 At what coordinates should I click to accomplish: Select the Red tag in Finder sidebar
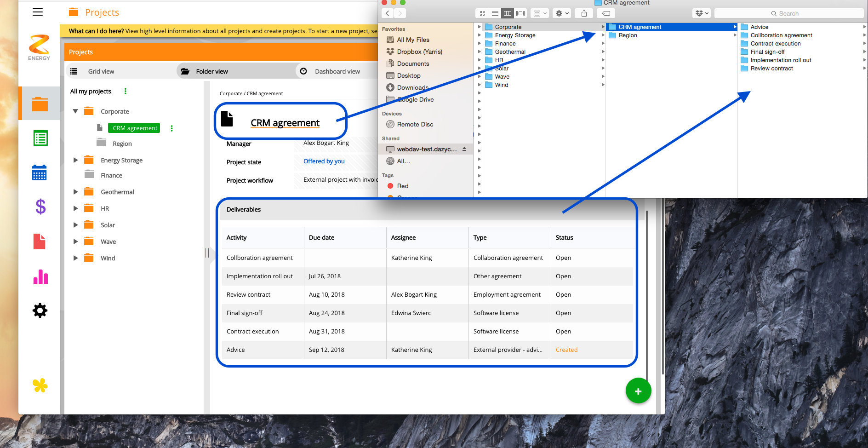402,186
